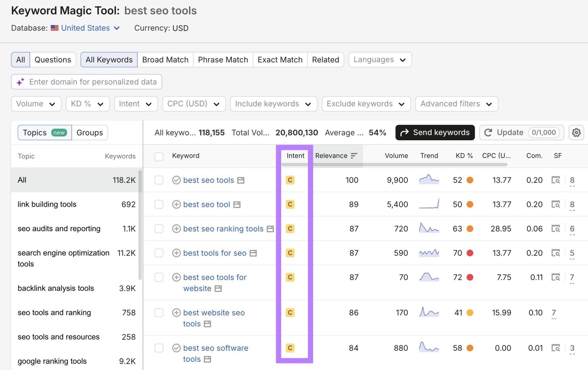The image size is (588, 370).
Task: Open the KD % filter dropdown
Action: (x=88, y=104)
